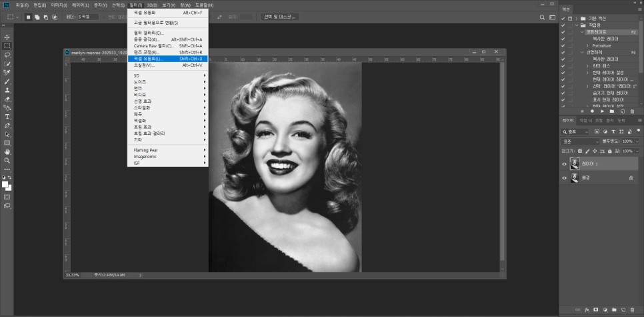
Task: Toggle dialog box for 기본 액션 set
Action: 570,19
